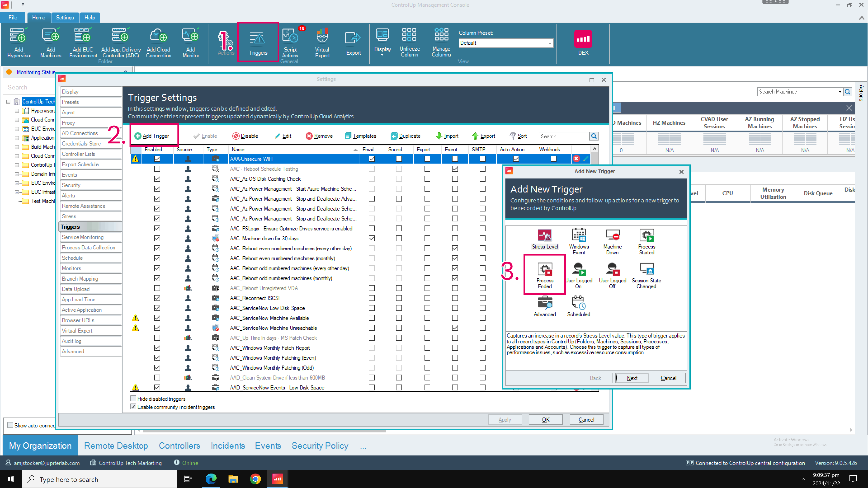
Task: Switch to the Help ribbon tab
Action: [90, 18]
